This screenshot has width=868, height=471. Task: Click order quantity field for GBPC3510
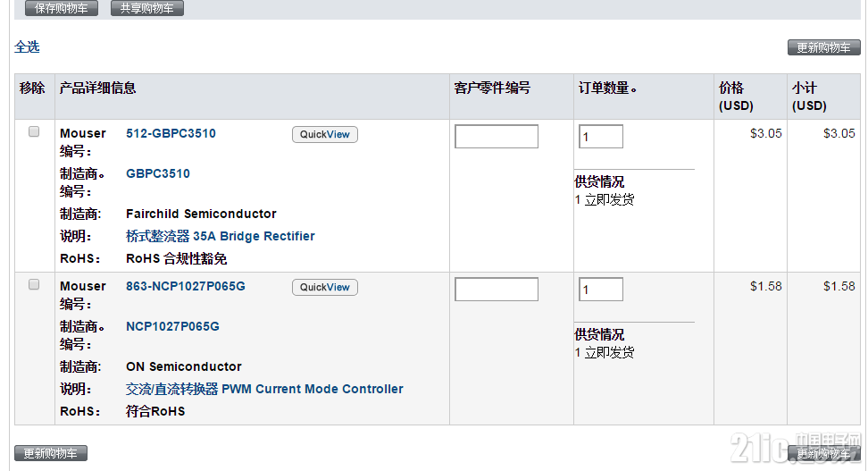(x=601, y=137)
